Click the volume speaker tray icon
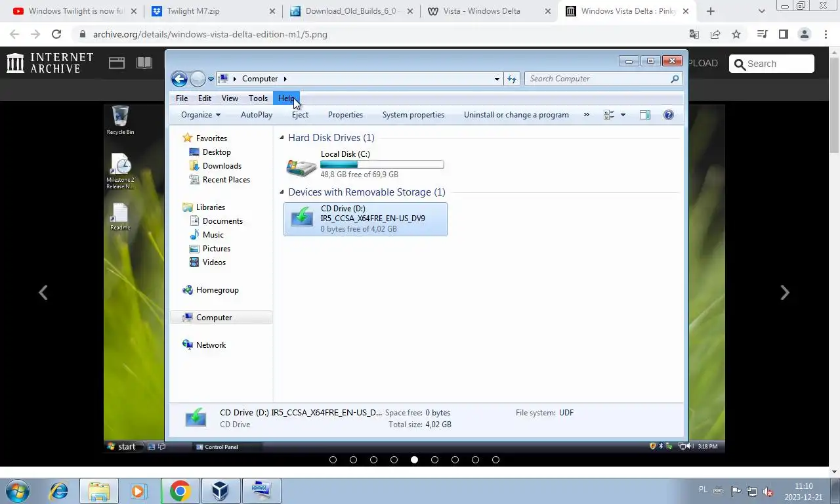840x504 pixels. pos(768,492)
